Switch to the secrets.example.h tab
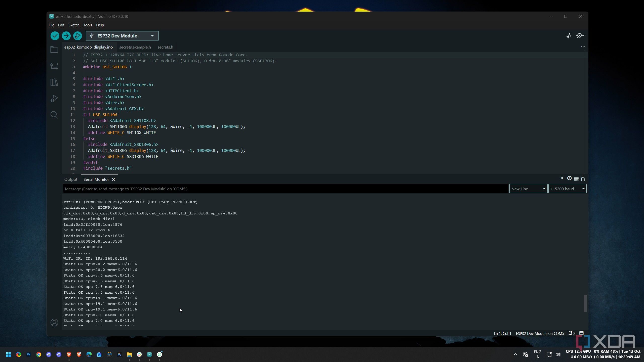The height and width of the screenshot is (362, 644). 135,47
